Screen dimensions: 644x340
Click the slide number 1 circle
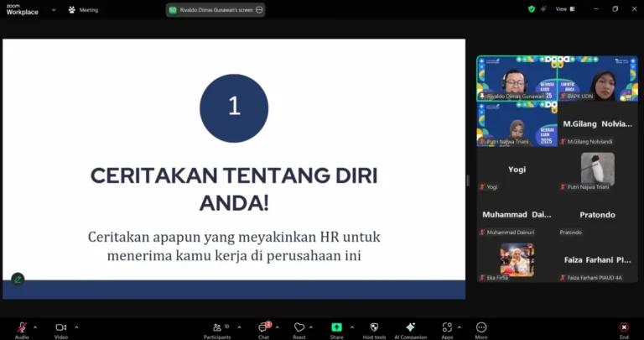point(234,108)
